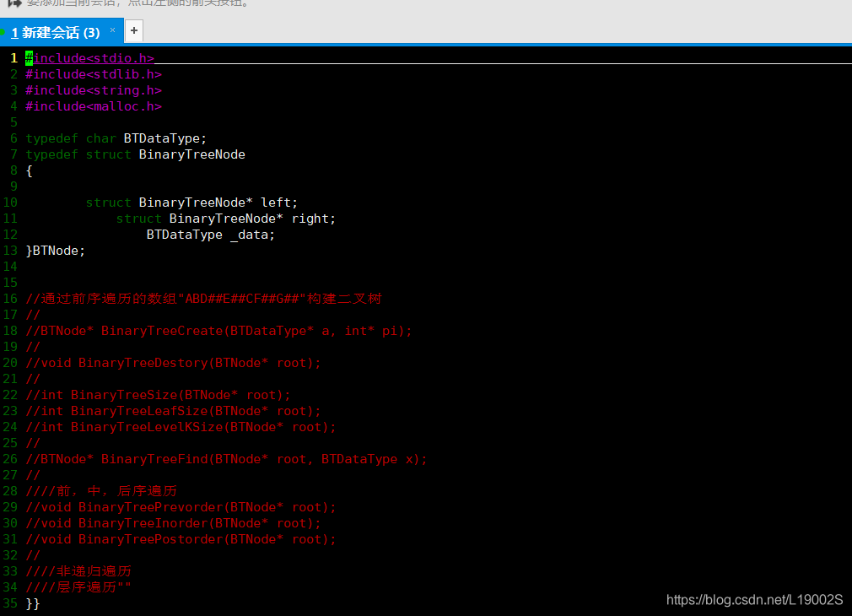Click the commented BinaryTreeInorder declaration

[x=173, y=523]
